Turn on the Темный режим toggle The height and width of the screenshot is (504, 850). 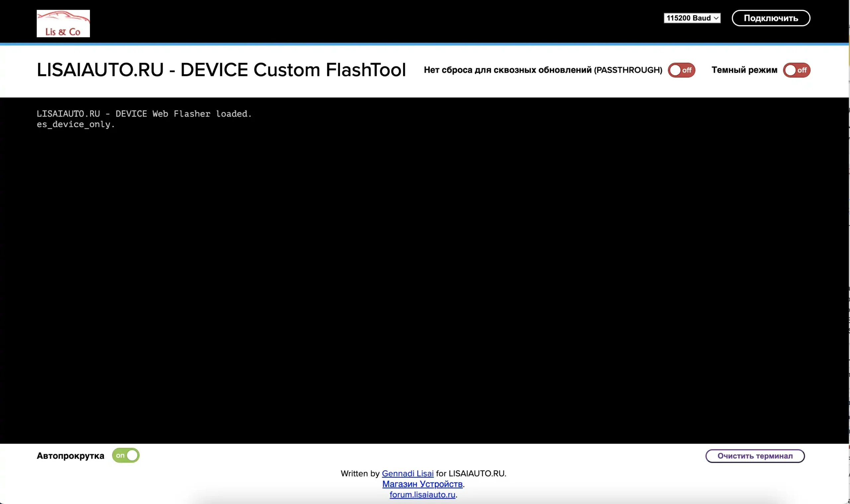pyautogui.click(x=796, y=70)
